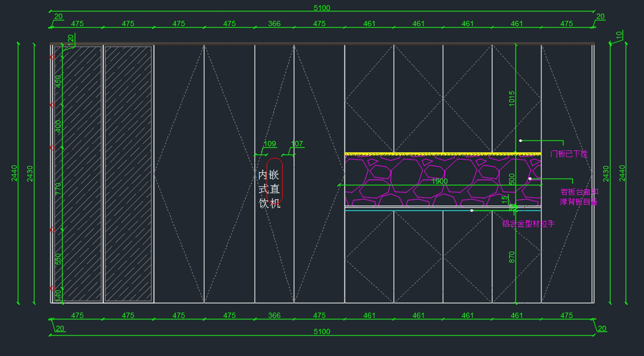Select the 内嵌式直饮机 text label
Screen dimensions: 644x356
point(269,189)
